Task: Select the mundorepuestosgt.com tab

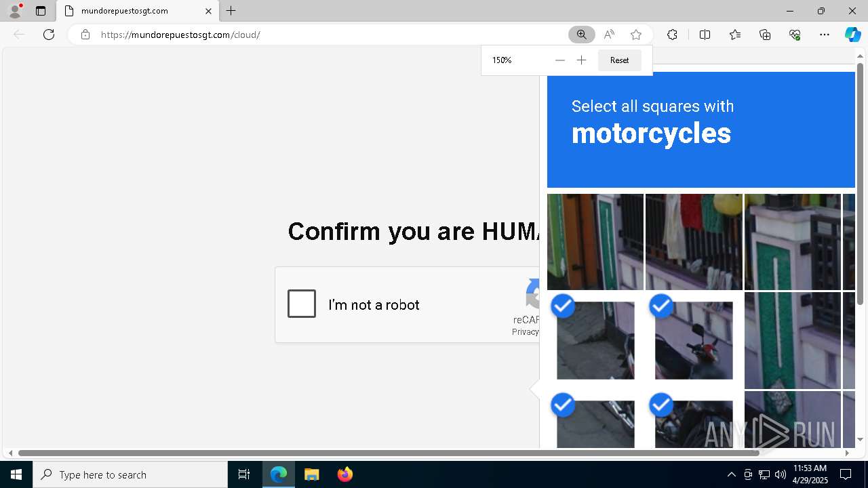Action: pyautogui.click(x=138, y=11)
